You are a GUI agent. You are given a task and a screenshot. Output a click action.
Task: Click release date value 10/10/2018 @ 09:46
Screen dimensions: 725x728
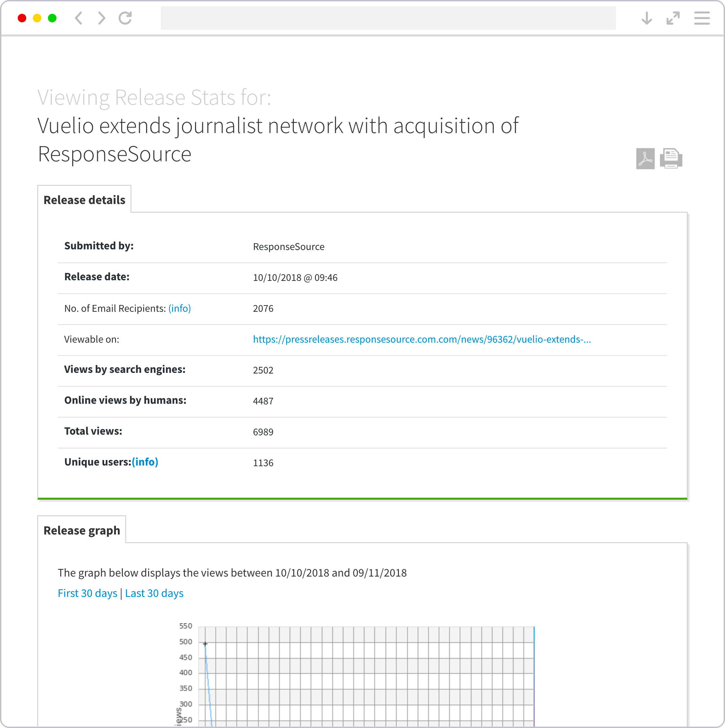click(295, 277)
